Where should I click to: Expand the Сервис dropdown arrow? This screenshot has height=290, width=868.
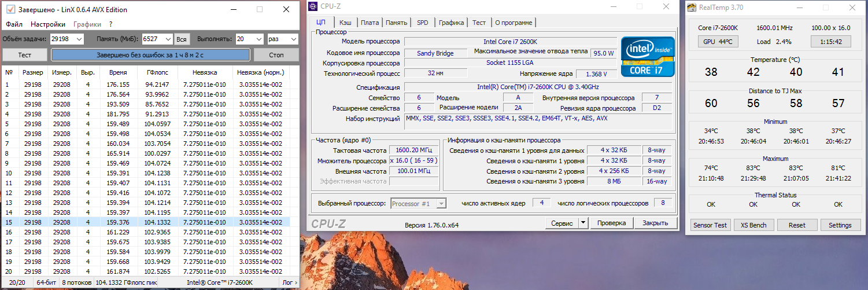[583, 223]
